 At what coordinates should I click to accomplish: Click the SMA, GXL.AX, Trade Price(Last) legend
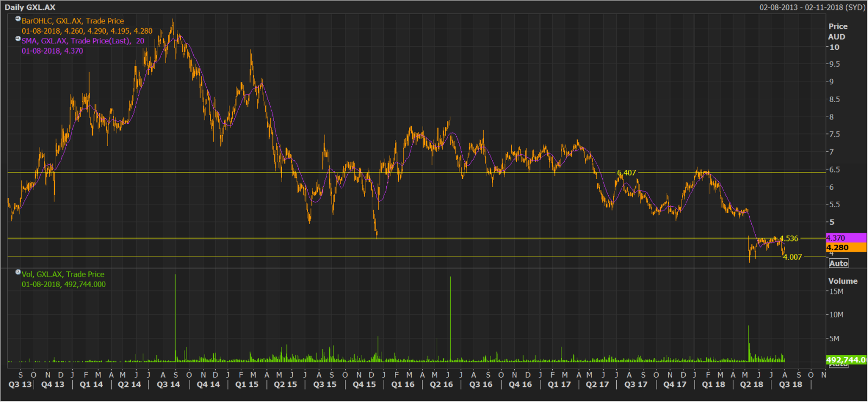pos(83,41)
